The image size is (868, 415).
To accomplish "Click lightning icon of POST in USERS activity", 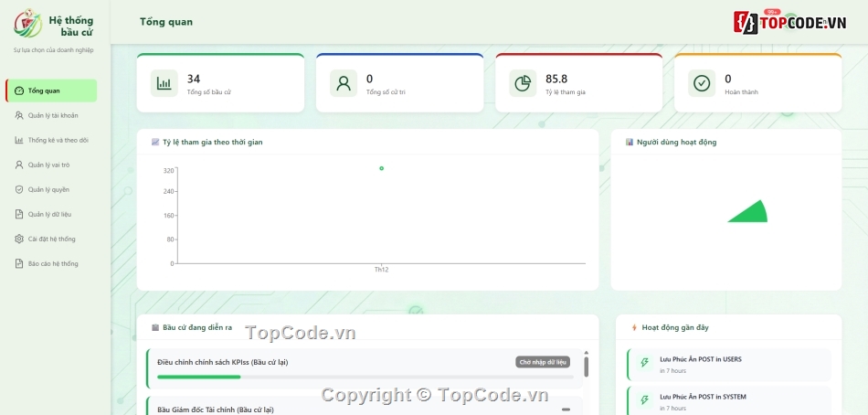I will 644,363.
